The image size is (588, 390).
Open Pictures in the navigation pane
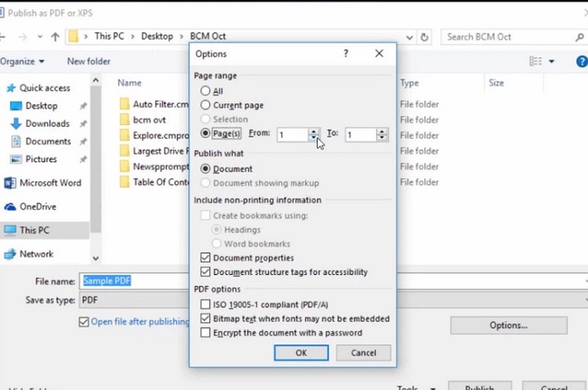coord(34,159)
